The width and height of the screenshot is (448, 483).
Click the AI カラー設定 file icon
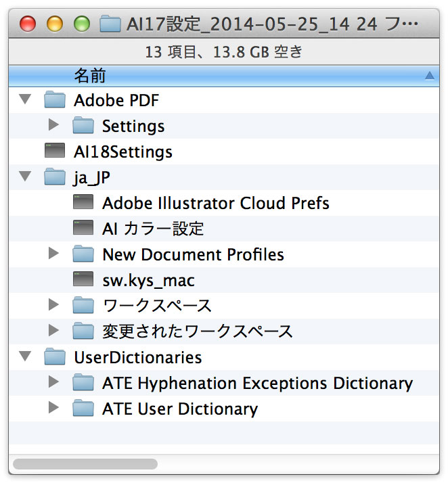tap(83, 228)
